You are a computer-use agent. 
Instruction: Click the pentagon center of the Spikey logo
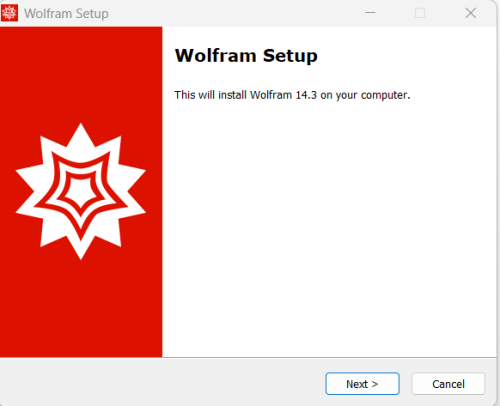point(80,192)
